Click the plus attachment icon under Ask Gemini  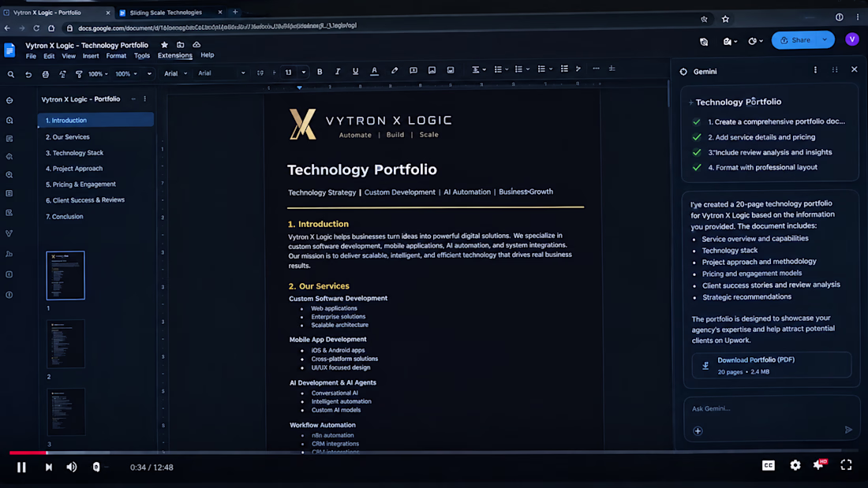pos(698,431)
